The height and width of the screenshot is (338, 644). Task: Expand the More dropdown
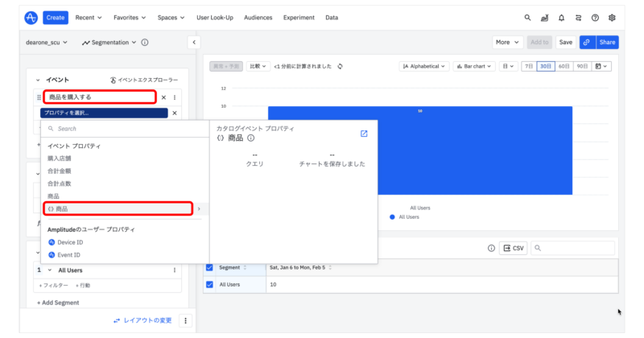coord(507,42)
